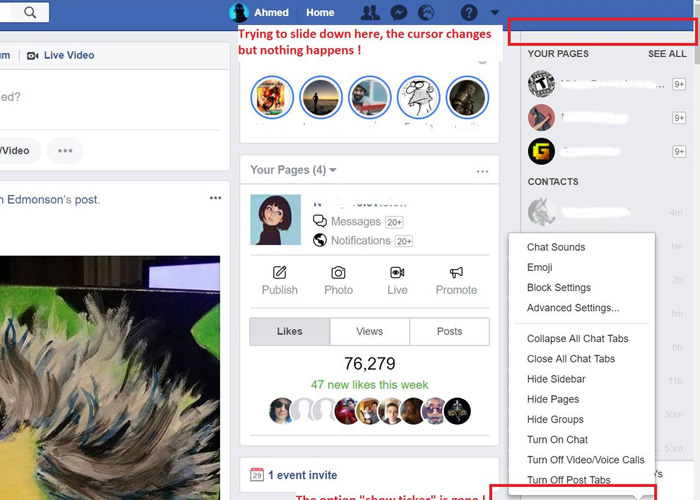Click the Edmonson's post link
Image resolution: width=700 pixels, height=500 pixels.
pyautogui.click(x=50, y=200)
